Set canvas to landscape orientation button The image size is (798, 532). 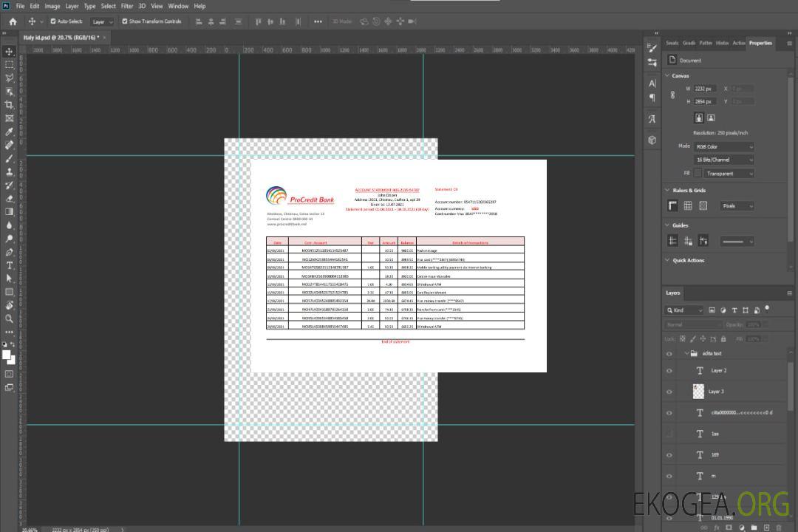tap(711, 118)
